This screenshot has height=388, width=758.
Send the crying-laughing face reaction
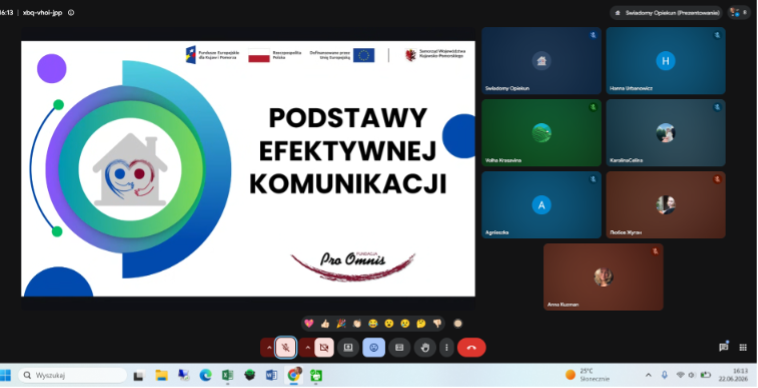(x=373, y=323)
